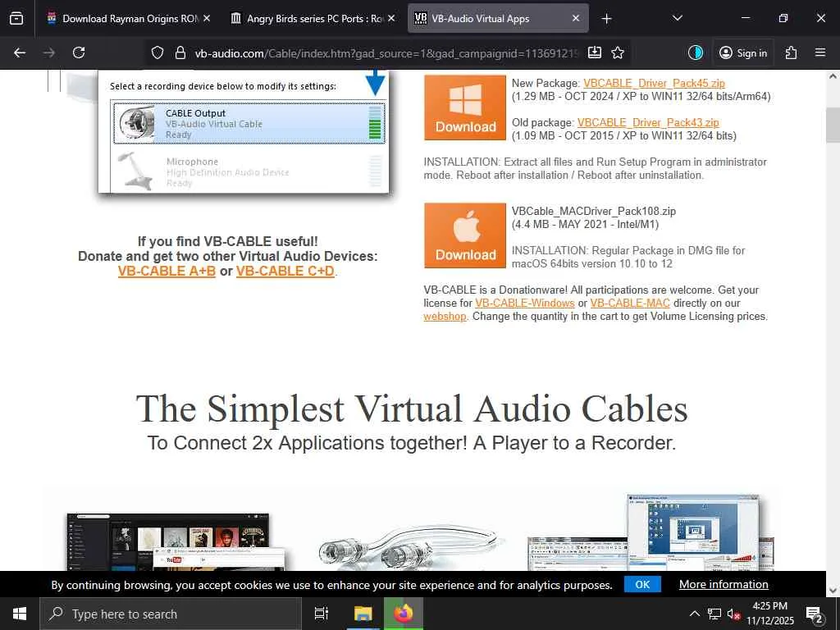Click the scrollbar up arrow
The image size is (840, 630).
(833, 76)
